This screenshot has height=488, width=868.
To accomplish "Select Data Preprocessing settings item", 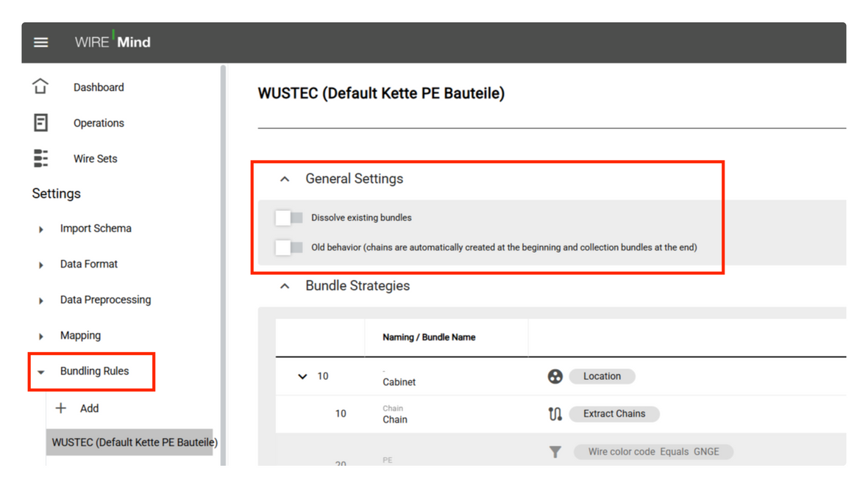I will click(x=105, y=300).
